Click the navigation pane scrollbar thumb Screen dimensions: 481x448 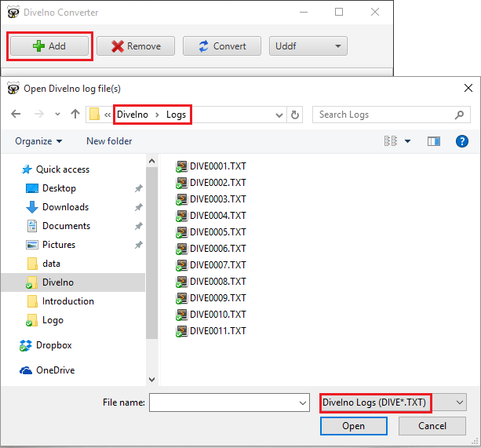point(151,253)
